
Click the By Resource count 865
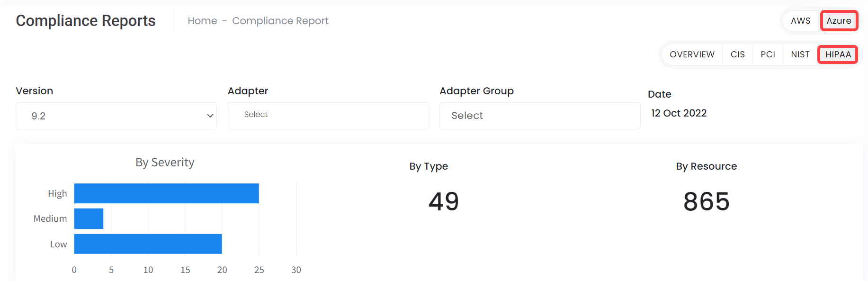pyautogui.click(x=706, y=201)
